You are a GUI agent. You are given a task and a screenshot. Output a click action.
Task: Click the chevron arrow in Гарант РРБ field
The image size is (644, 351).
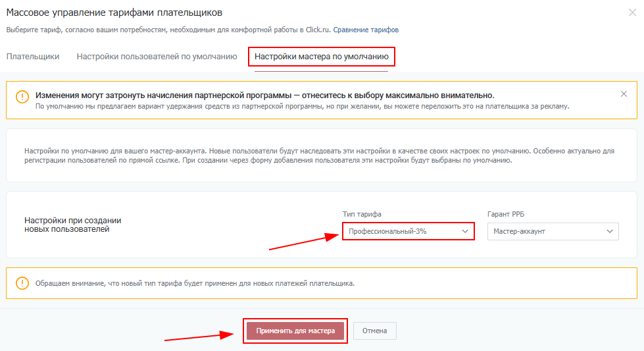610,231
